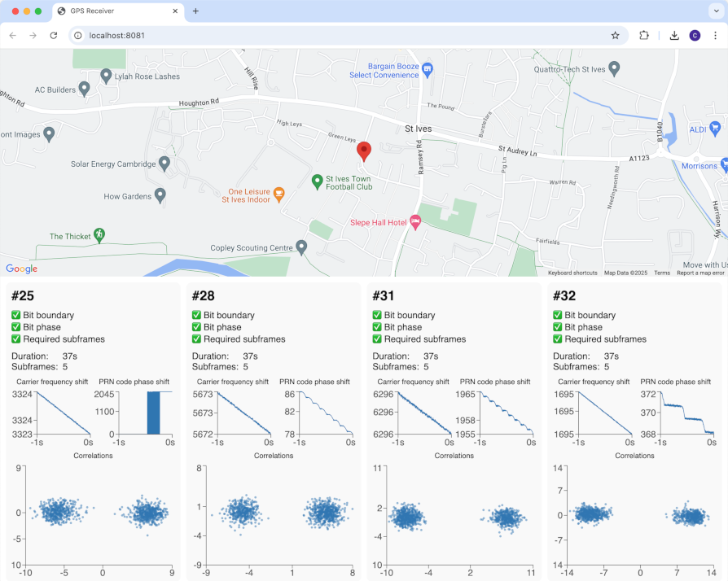Bookmark this page with the star icon
728x581 pixels.
[x=616, y=36]
